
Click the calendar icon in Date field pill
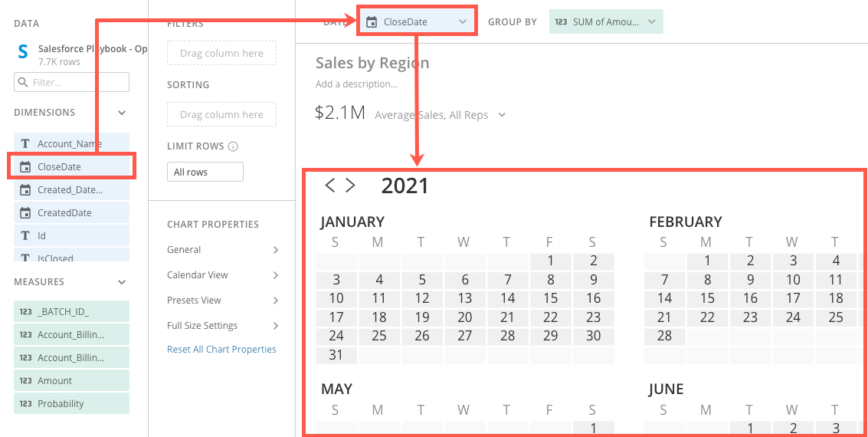pyautogui.click(x=372, y=21)
